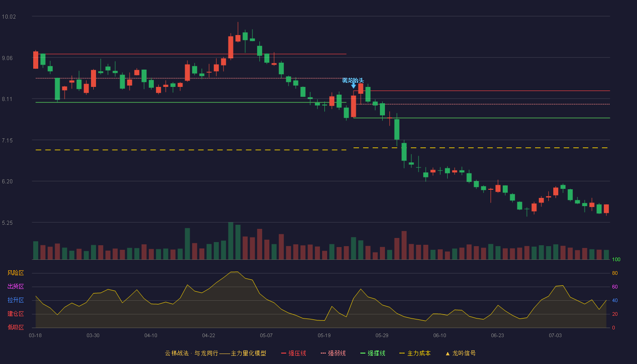Click the 出货区 zone label
637x364 pixels.
pyautogui.click(x=15, y=287)
